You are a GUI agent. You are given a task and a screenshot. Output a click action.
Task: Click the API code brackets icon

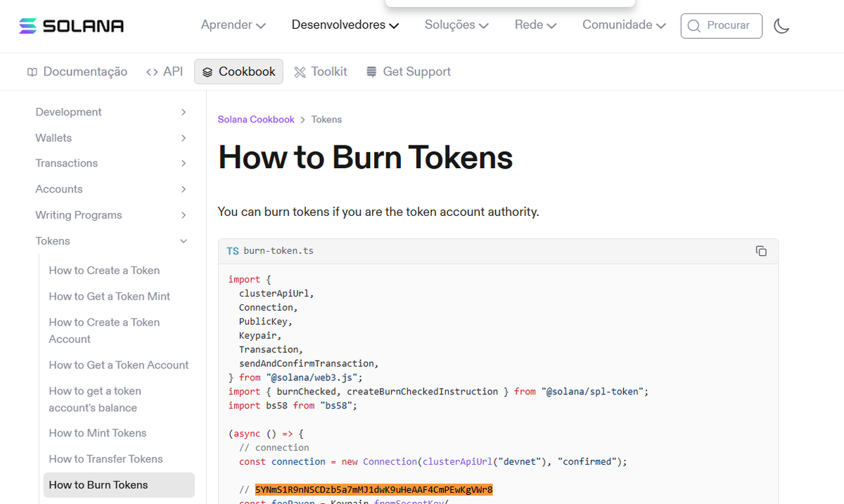click(152, 72)
